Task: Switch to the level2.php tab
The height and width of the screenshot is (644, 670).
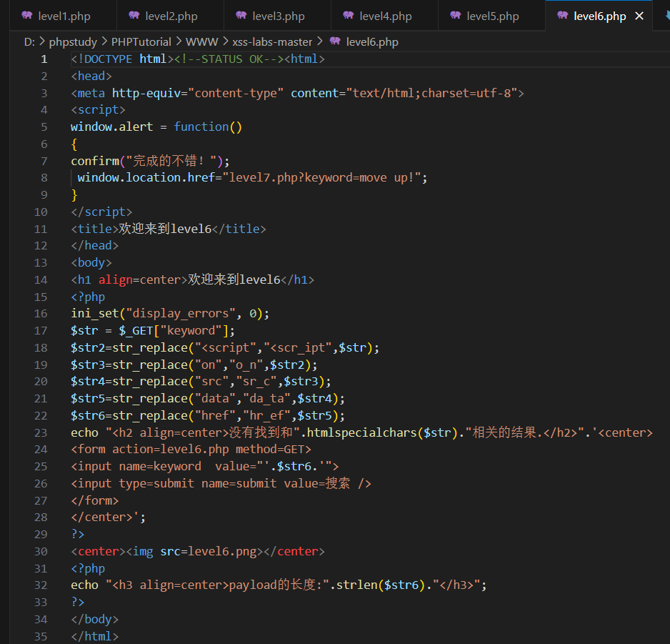Action: [x=171, y=16]
